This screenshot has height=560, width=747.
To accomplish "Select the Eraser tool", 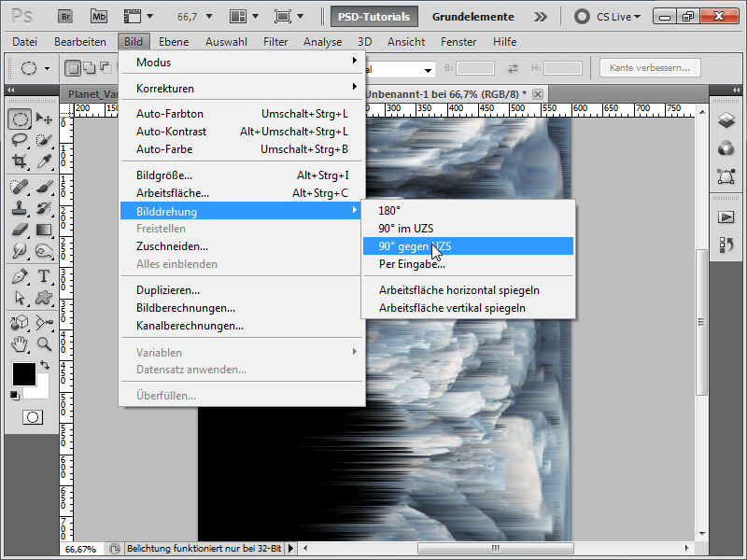I will pos(20,230).
